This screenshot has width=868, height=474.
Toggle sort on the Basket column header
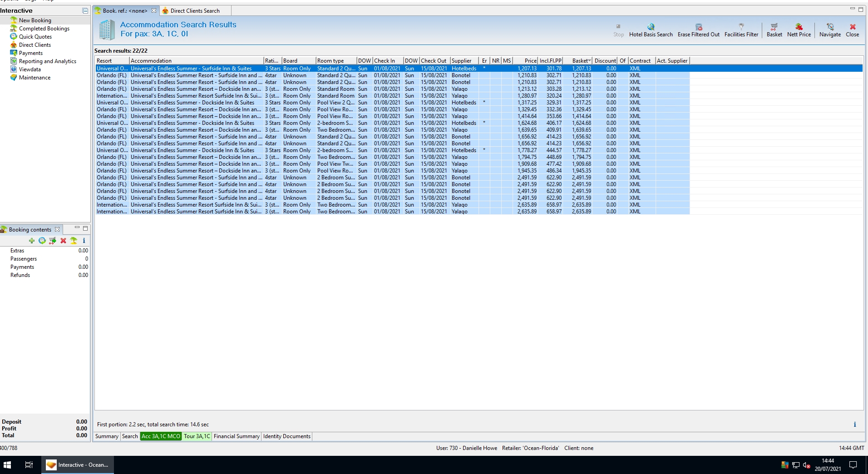point(578,61)
